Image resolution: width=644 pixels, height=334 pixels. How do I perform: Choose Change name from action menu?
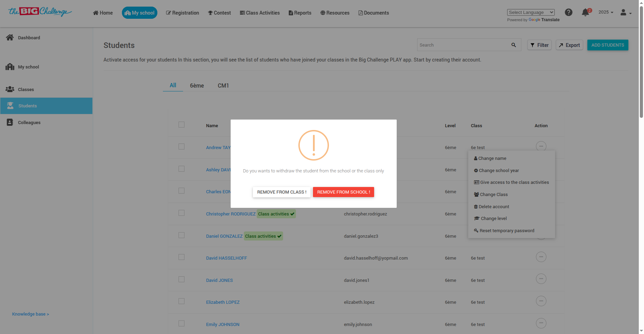click(490, 158)
